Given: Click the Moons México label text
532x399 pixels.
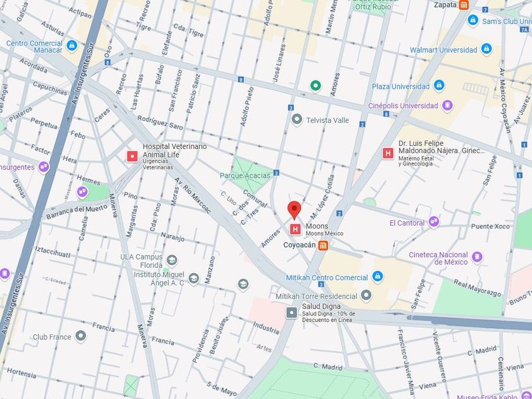Looking at the screenshot, I should pyautogui.click(x=324, y=234).
